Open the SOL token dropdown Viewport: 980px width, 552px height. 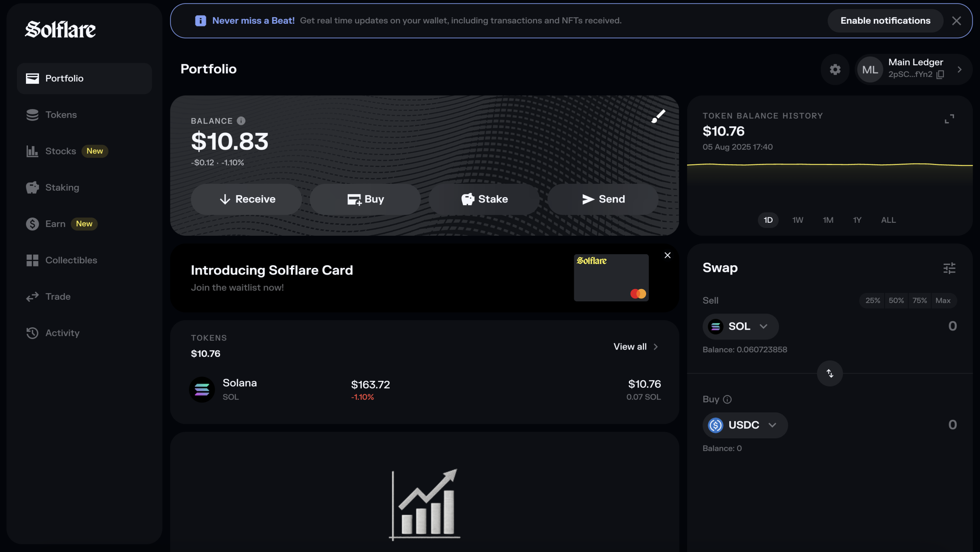coord(740,327)
